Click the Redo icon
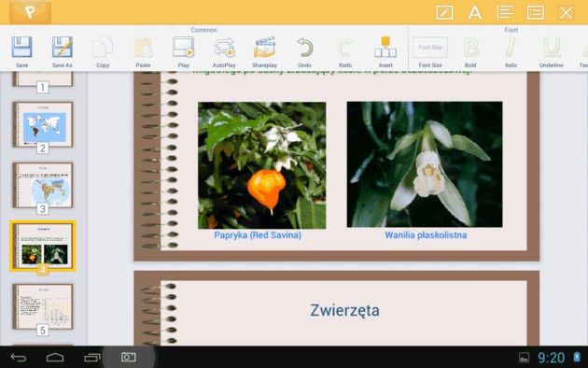This screenshot has height=368, width=588. click(345, 48)
